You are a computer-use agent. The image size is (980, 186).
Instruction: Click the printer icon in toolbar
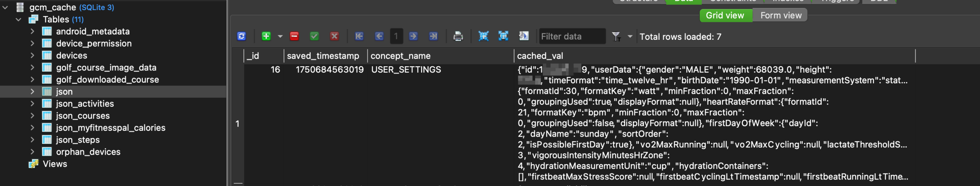tap(458, 36)
